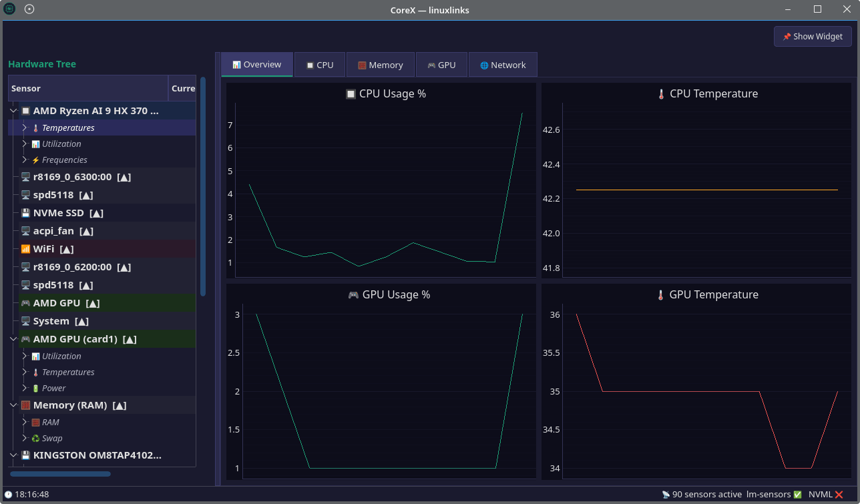The image size is (860, 504).
Task: Expand the CPU Frequencies branch
Action: [x=25, y=160]
